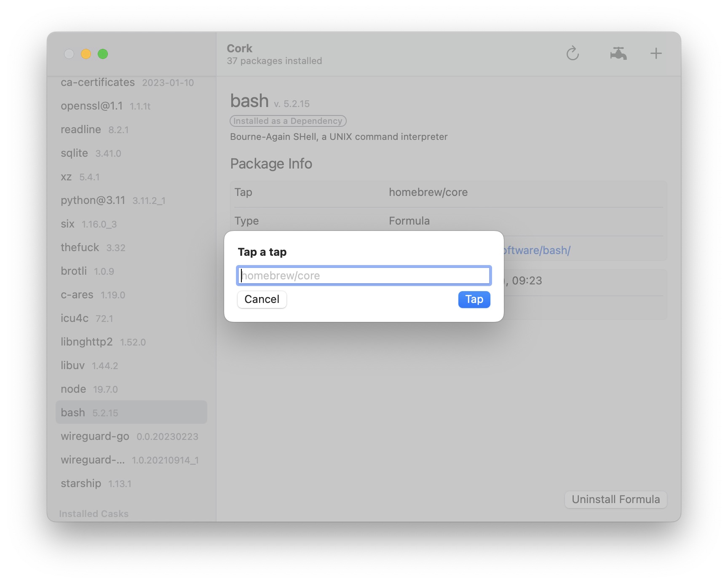Viewport: 728px width, 584px height.
Task: Click the bash description text
Action: (339, 137)
